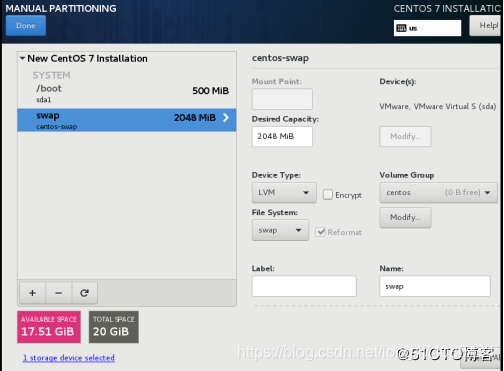Screen dimensions: 504x371
Task: Click the Label text field
Action: point(304,286)
